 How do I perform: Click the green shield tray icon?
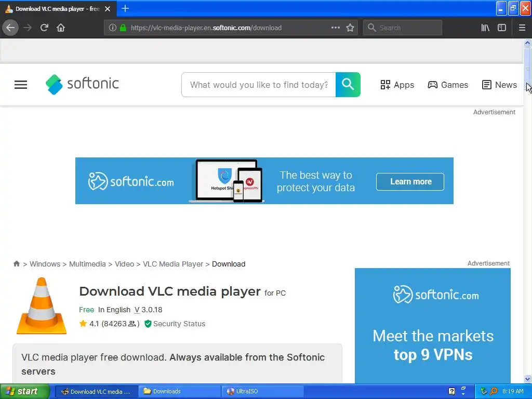coord(484,391)
